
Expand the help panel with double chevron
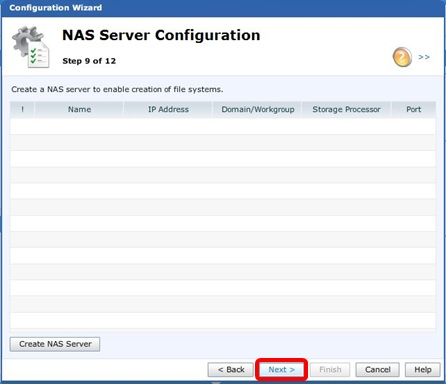(424, 57)
